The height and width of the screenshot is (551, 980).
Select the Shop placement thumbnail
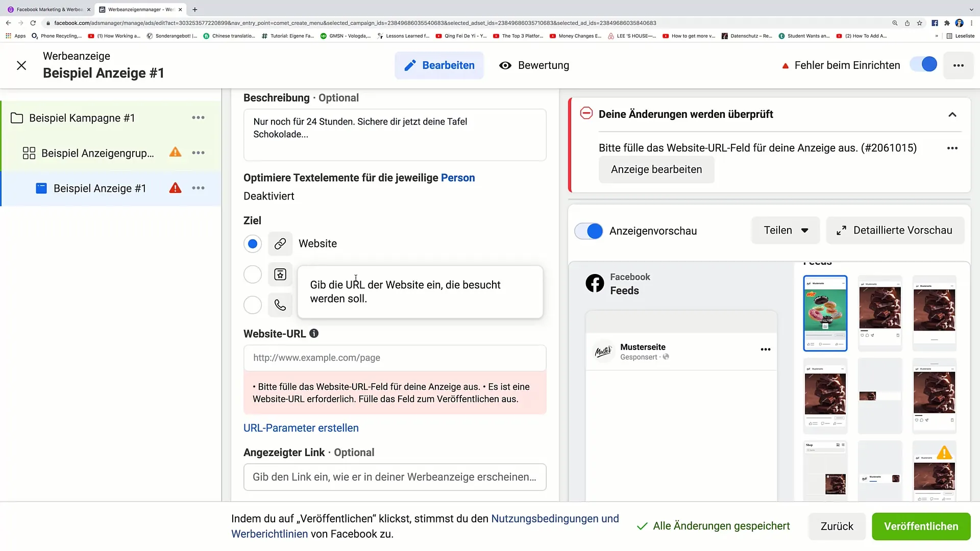825,472
